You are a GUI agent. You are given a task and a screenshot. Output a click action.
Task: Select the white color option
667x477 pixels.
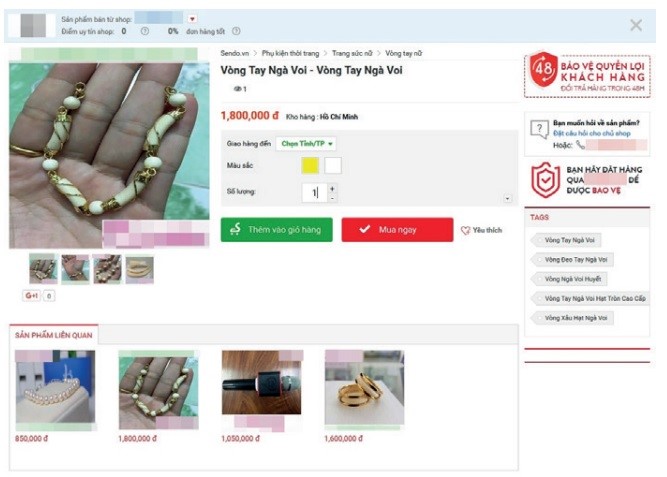pyautogui.click(x=333, y=166)
